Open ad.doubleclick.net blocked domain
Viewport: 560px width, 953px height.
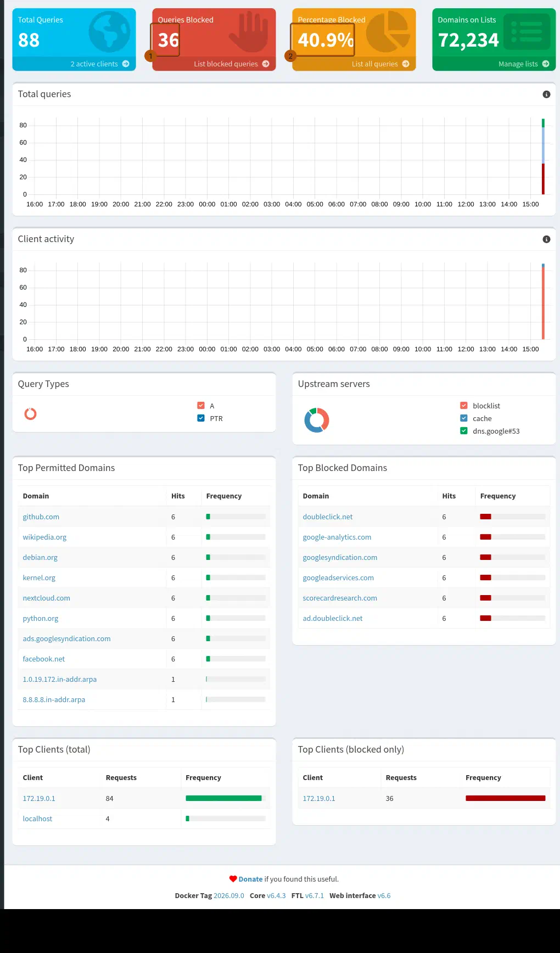pos(333,618)
